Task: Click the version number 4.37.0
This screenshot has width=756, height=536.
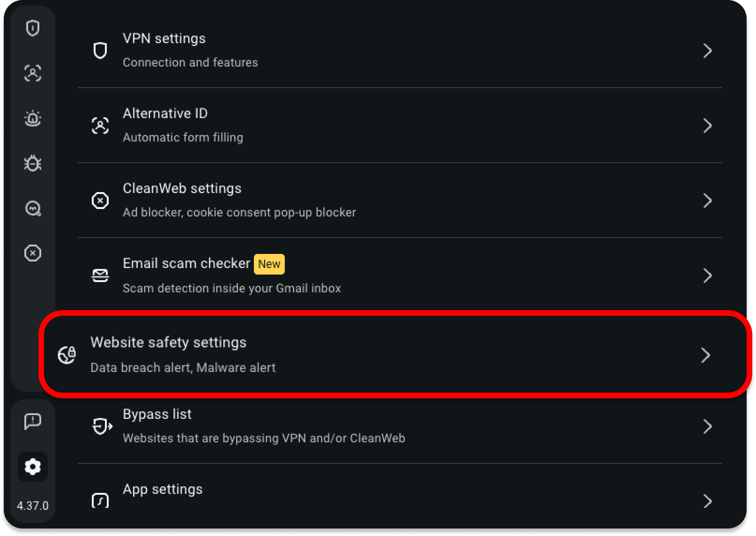Action: [33, 506]
